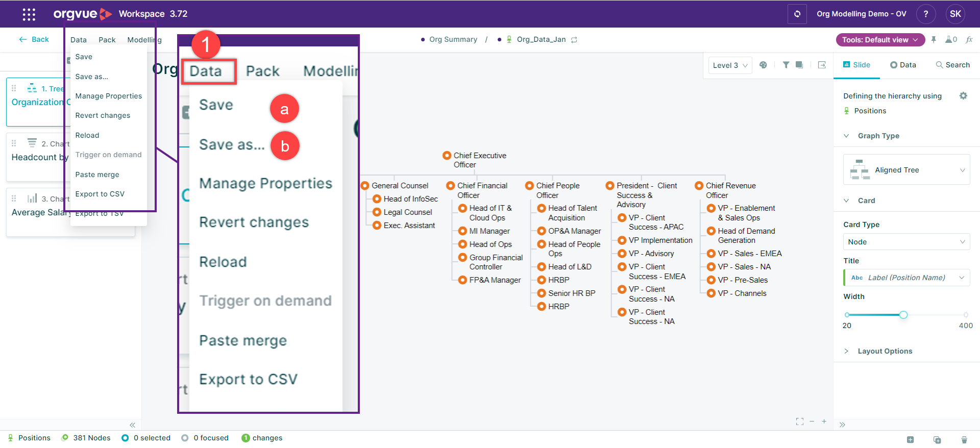Viewport: 980px width, 448px height.
Task: Open the Level 3 dropdown
Action: tap(730, 65)
